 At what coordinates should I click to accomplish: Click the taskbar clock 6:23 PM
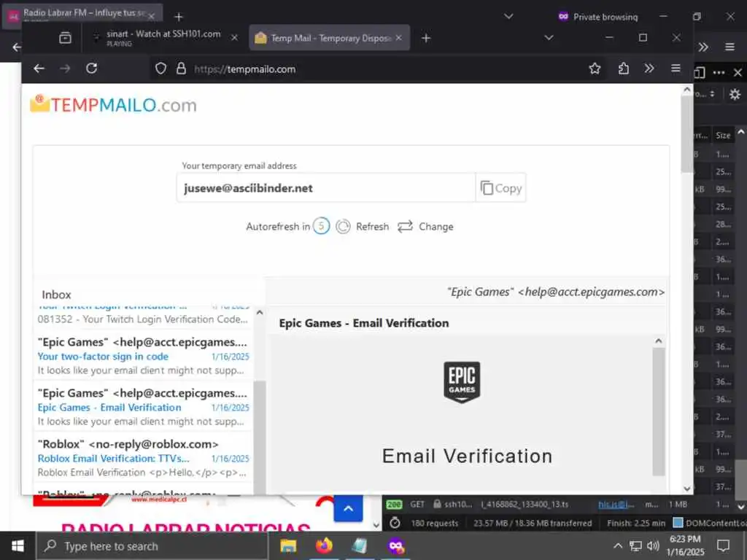(685, 539)
